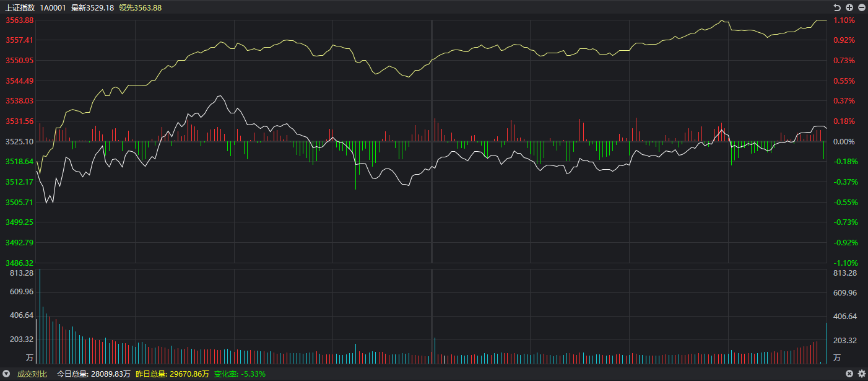Click the 最新3529.18 price label

tap(92, 7)
